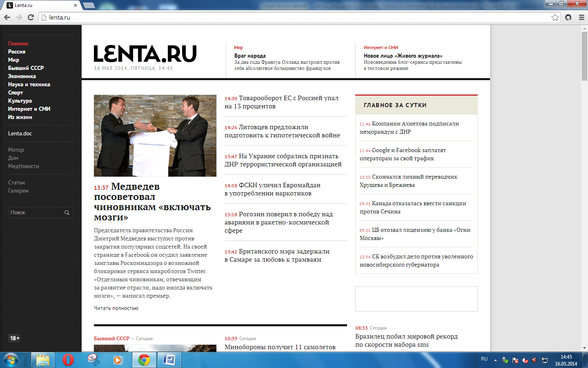588x368 pixels.
Task: Open На Украине собрались признать ДНР item
Action: click(x=283, y=160)
